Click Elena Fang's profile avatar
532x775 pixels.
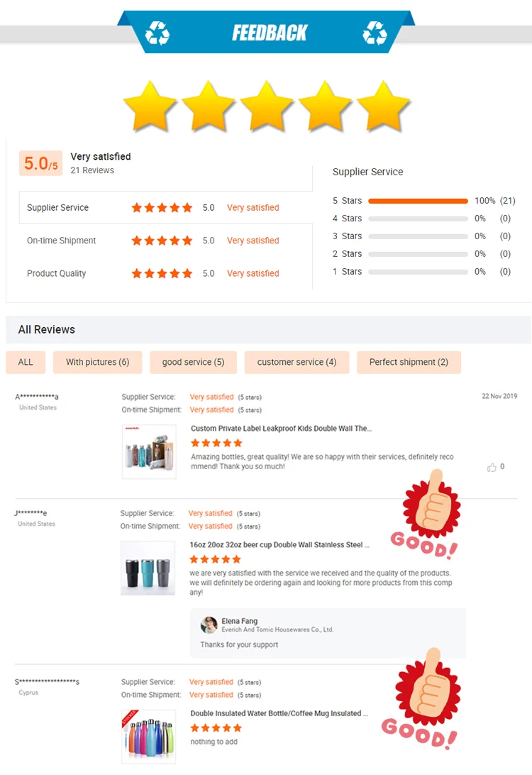209,625
